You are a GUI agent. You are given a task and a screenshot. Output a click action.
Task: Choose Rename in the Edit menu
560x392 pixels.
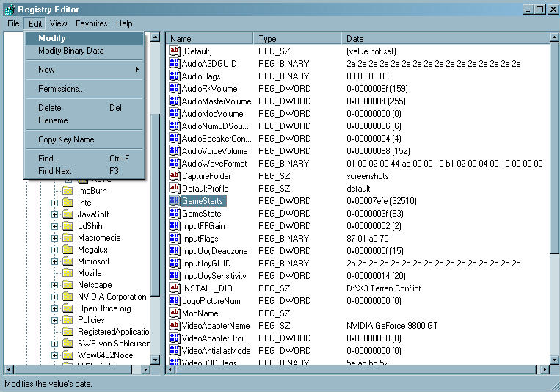tap(84, 120)
